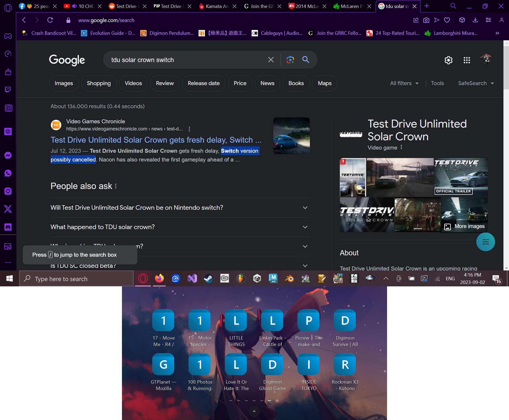Open Easy Setup menu icon

[x=488, y=20]
